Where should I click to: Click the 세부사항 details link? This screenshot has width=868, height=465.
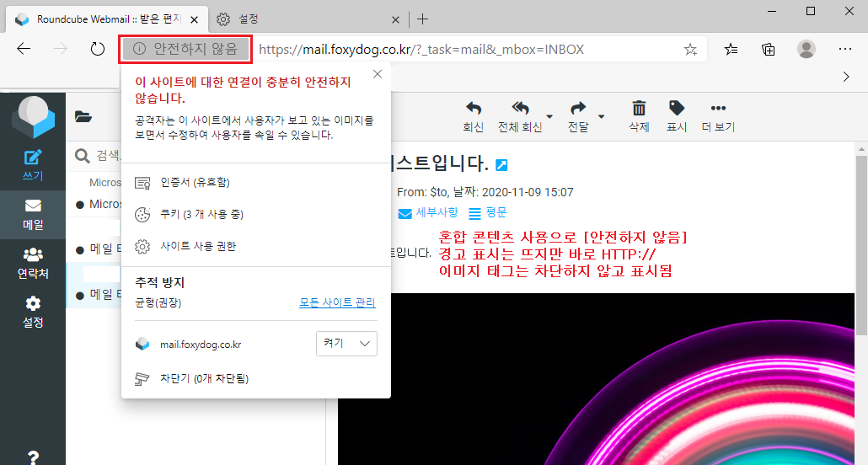(428, 212)
